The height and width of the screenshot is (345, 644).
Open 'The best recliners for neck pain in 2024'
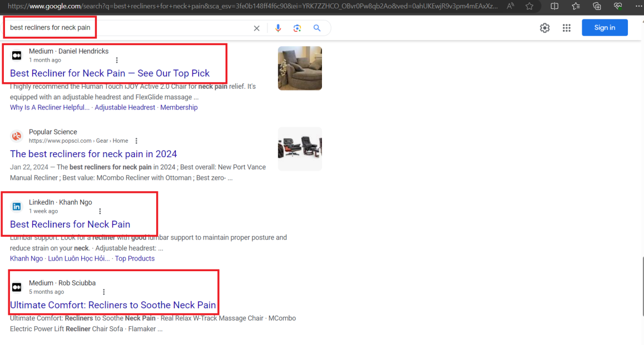(93, 154)
